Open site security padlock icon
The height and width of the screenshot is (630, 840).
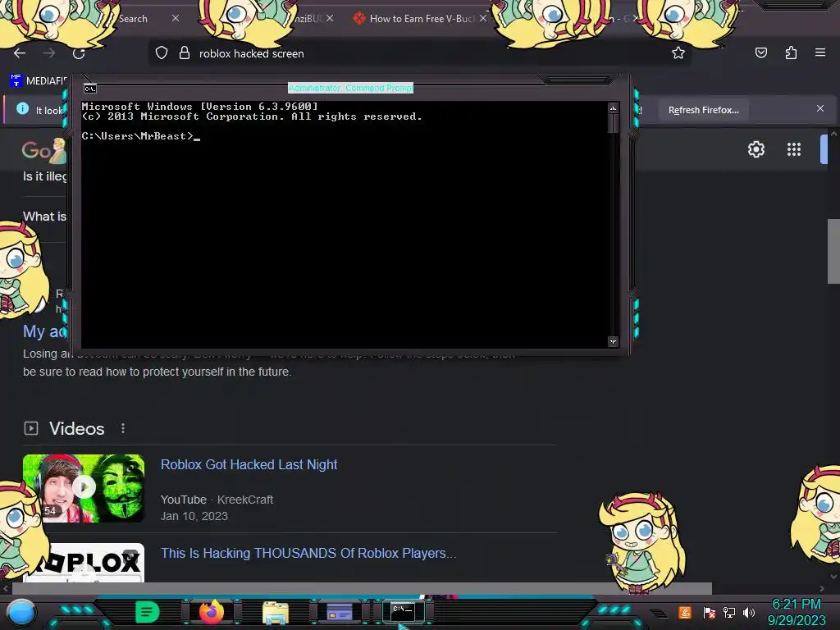coord(185,53)
